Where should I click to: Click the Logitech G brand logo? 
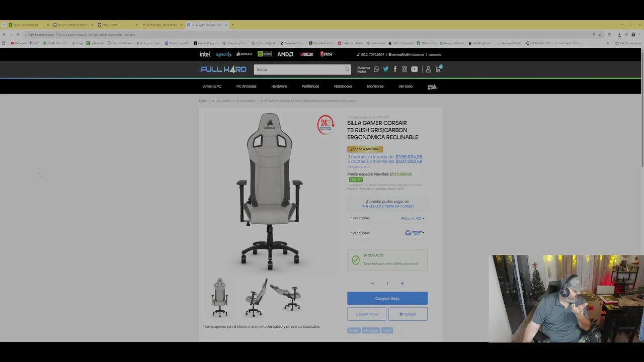[223, 54]
